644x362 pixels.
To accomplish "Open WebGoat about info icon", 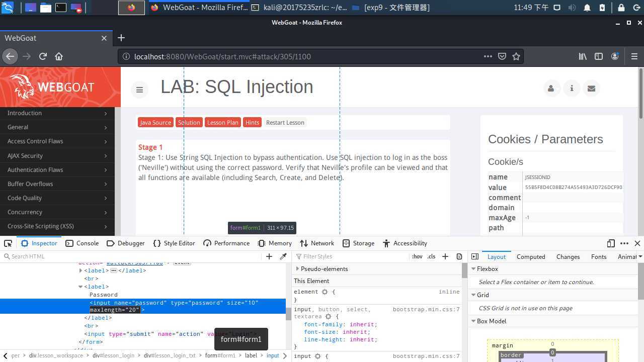I will [x=572, y=88].
